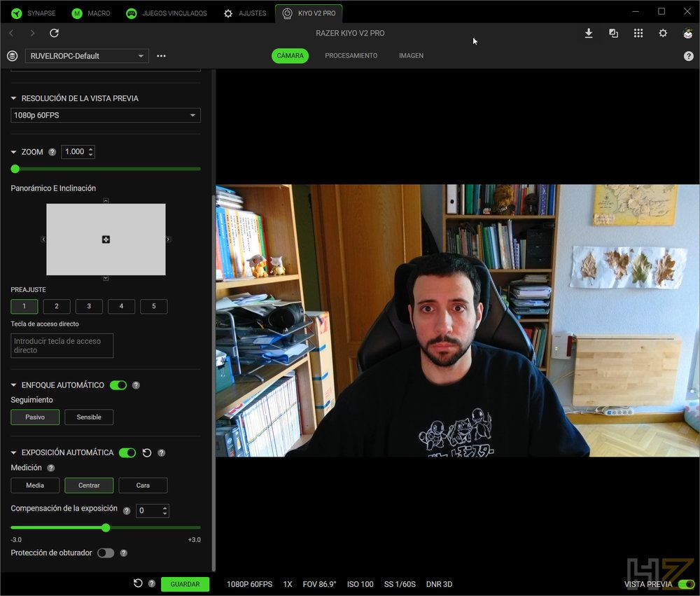Select Cara metering mode
Viewport: 700px width, 596px height.
(143, 485)
